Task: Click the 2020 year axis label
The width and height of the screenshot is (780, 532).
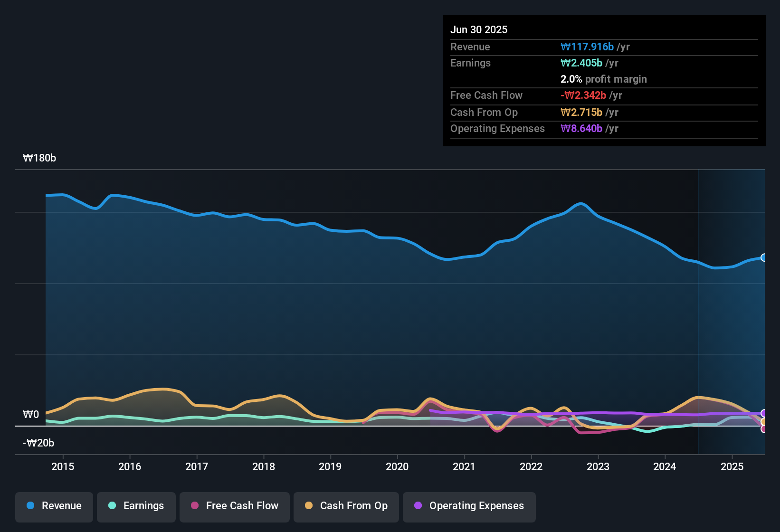Action: pos(397,466)
